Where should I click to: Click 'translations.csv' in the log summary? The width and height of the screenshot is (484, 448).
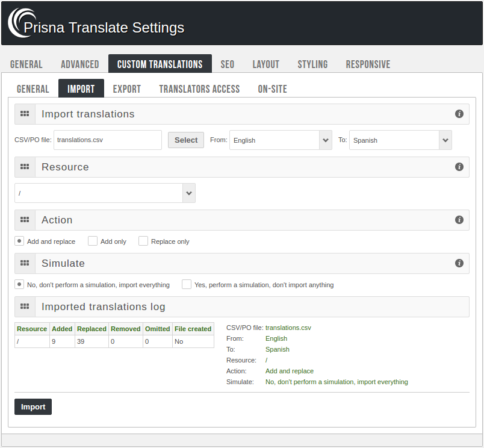click(288, 328)
